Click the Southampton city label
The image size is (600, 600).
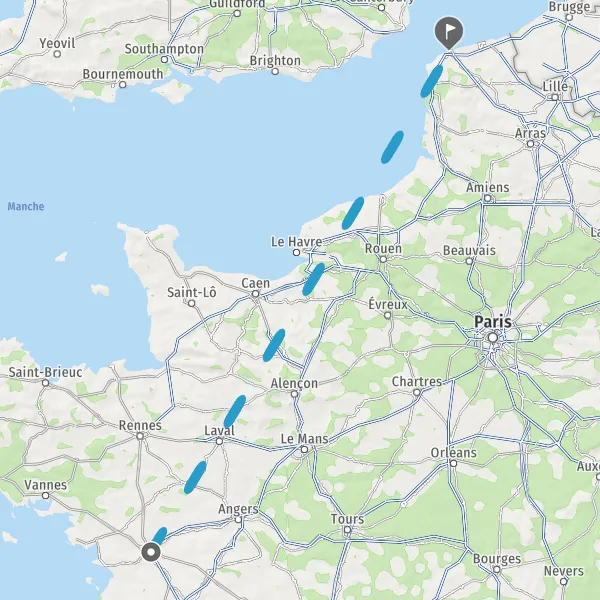(x=164, y=49)
